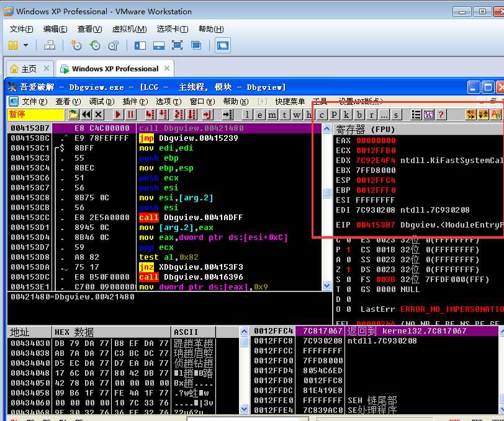
Task: Open VMware 虚拟机(M) menu
Action: [x=130, y=29]
